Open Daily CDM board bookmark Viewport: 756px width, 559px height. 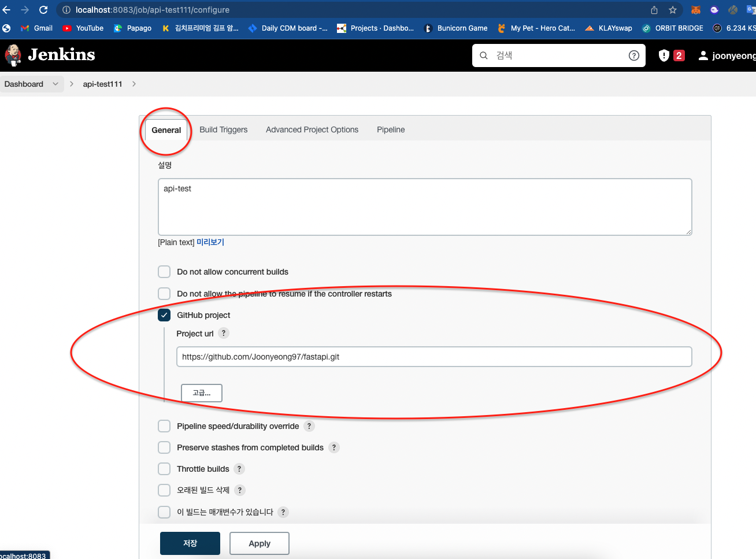(x=288, y=28)
